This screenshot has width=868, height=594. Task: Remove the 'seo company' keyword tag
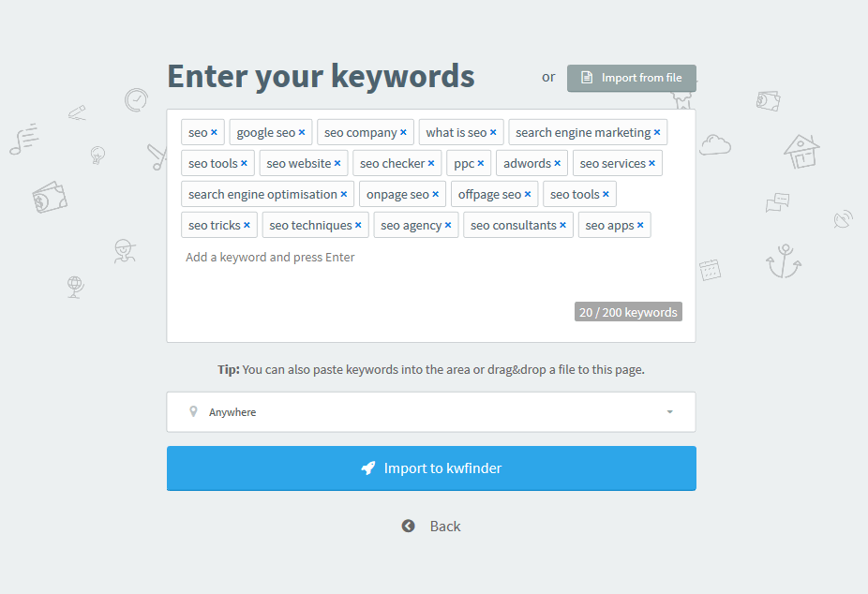click(403, 133)
